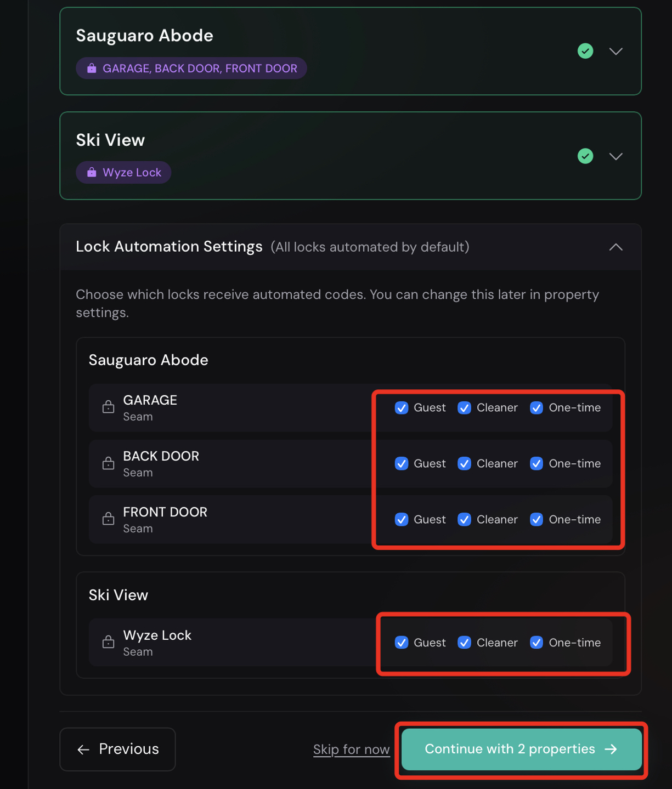Click the green checkmark on Ski View card
This screenshot has width=672, height=789.
585,156
